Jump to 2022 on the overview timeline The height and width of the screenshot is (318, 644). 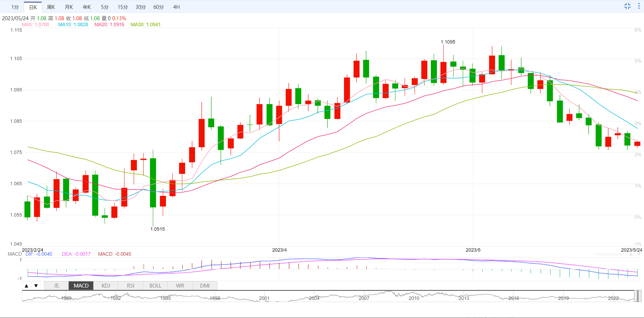(x=614, y=298)
